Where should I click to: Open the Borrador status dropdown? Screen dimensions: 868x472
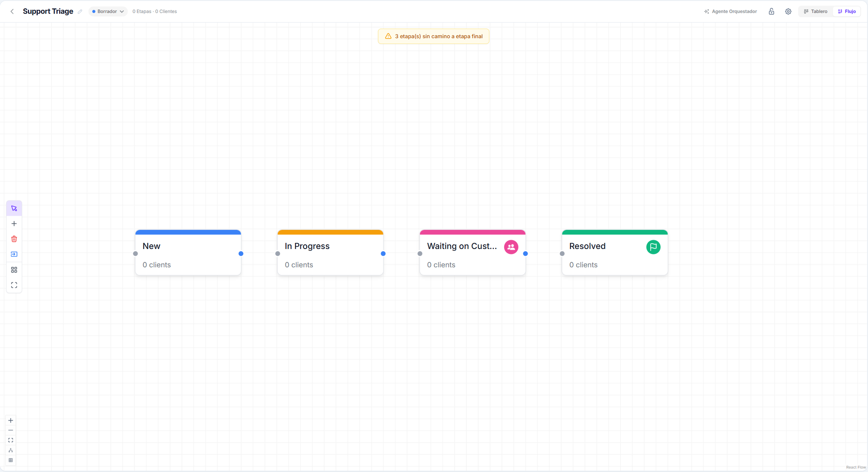[108, 12]
